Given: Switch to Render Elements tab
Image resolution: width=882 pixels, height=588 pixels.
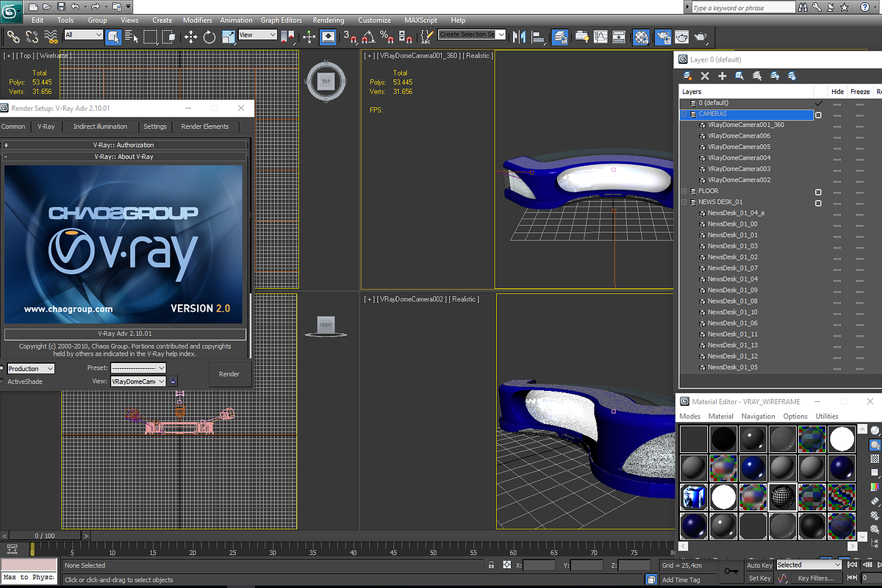Looking at the screenshot, I should tap(204, 126).
